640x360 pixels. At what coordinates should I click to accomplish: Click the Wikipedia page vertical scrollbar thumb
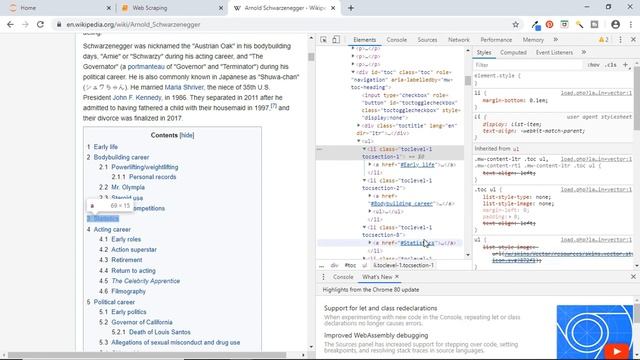[x=311, y=57]
